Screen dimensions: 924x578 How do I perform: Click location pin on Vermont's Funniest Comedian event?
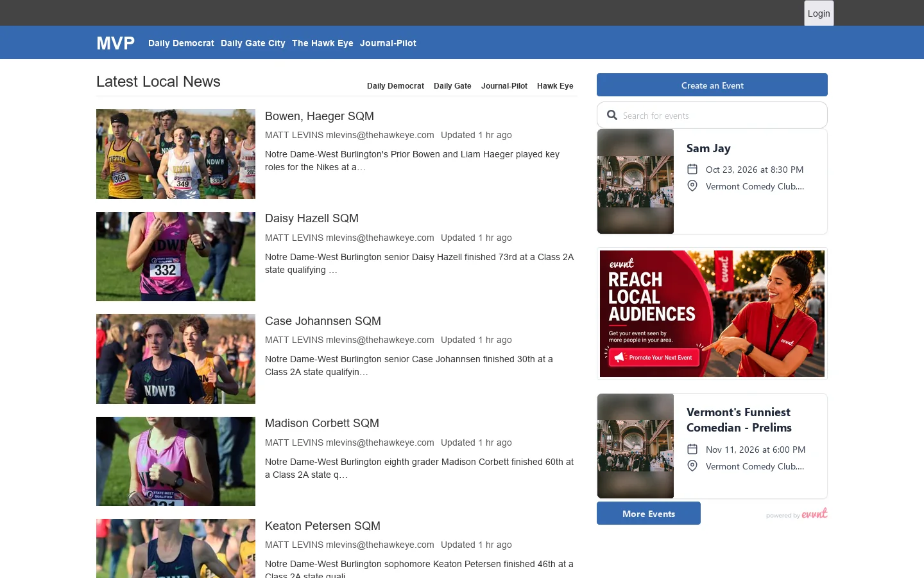[x=692, y=466]
